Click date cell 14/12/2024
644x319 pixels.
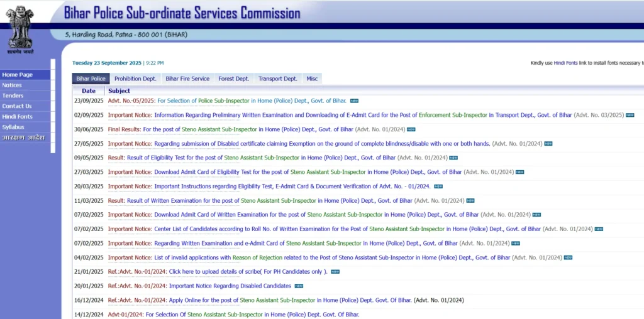[x=89, y=315]
